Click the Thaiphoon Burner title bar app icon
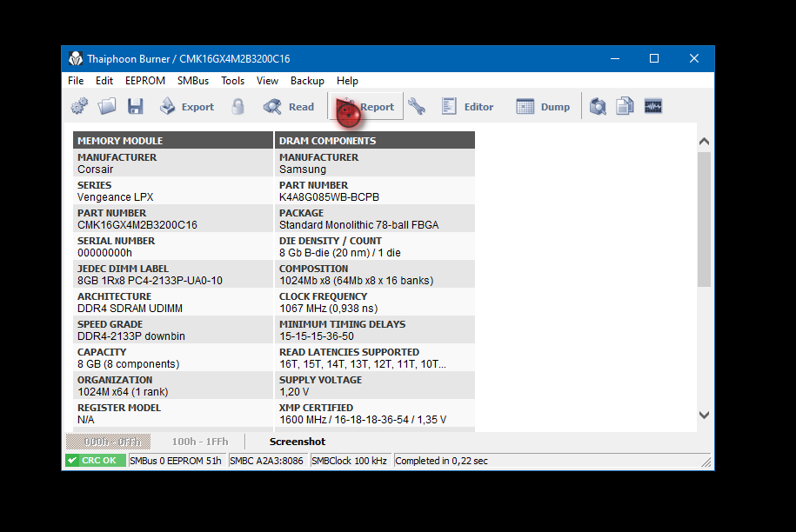Viewport: 796px width, 532px height. point(76,59)
